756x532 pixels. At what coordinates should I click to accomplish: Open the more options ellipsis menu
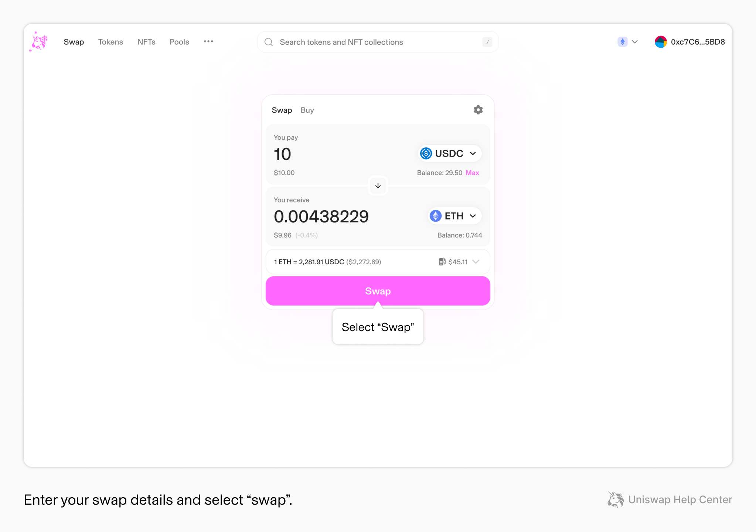click(x=208, y=42)
